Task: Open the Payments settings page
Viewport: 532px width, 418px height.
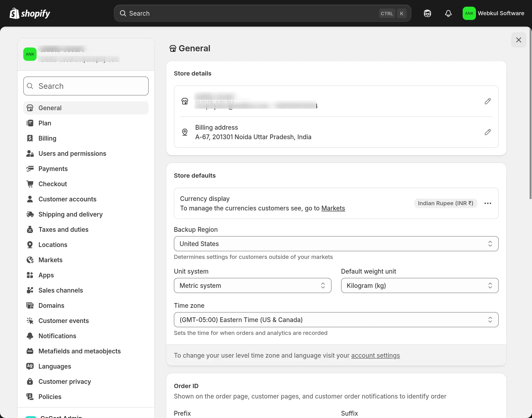Action: 53,169
